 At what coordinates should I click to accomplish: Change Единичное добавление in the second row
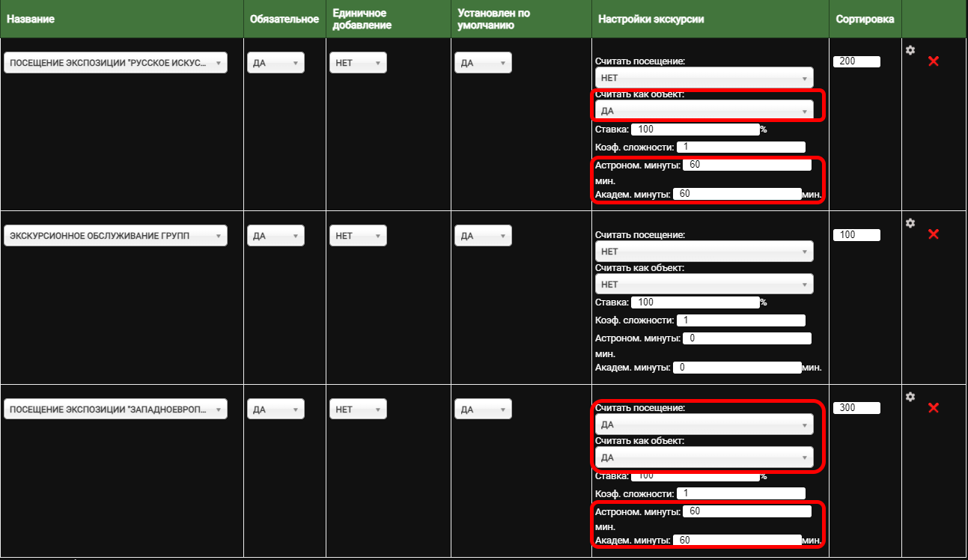coord(358,237)
